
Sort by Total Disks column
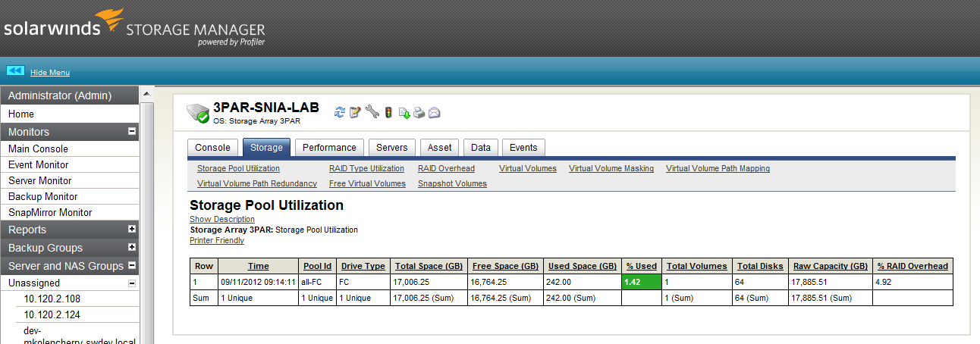tap(760, 266)
